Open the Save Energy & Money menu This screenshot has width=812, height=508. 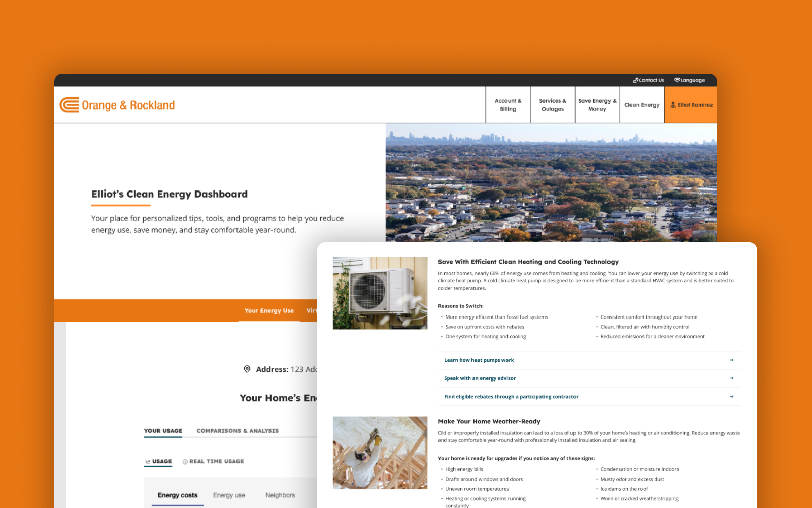(597, 105)
